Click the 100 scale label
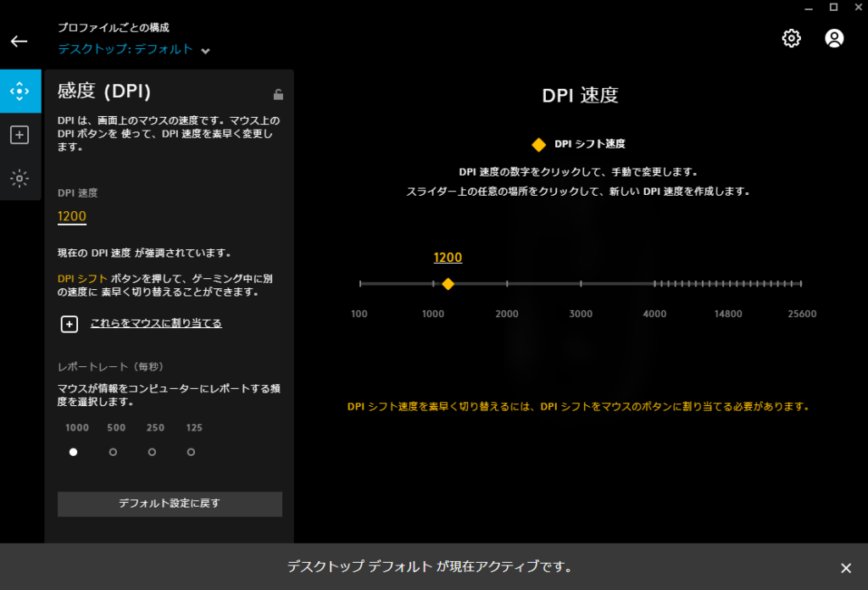The height and width of the screenshot is (590, 868). (x=359, y=314)
